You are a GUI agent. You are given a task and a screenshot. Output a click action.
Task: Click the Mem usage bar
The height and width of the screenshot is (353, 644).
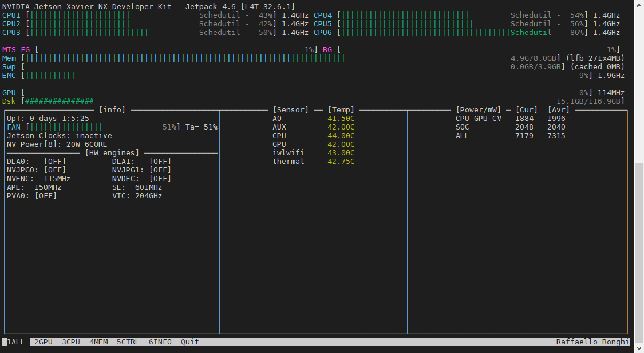pos(184,58)
